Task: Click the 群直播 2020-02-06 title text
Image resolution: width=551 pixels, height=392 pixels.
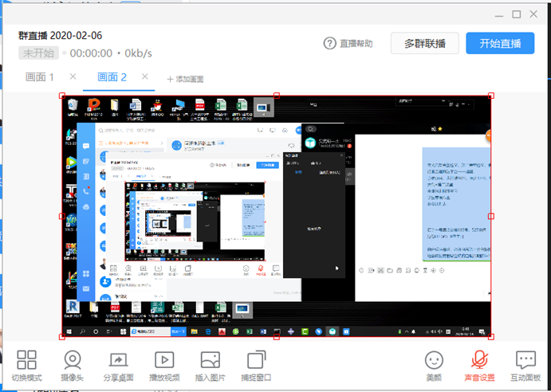Action: point(61,36)
